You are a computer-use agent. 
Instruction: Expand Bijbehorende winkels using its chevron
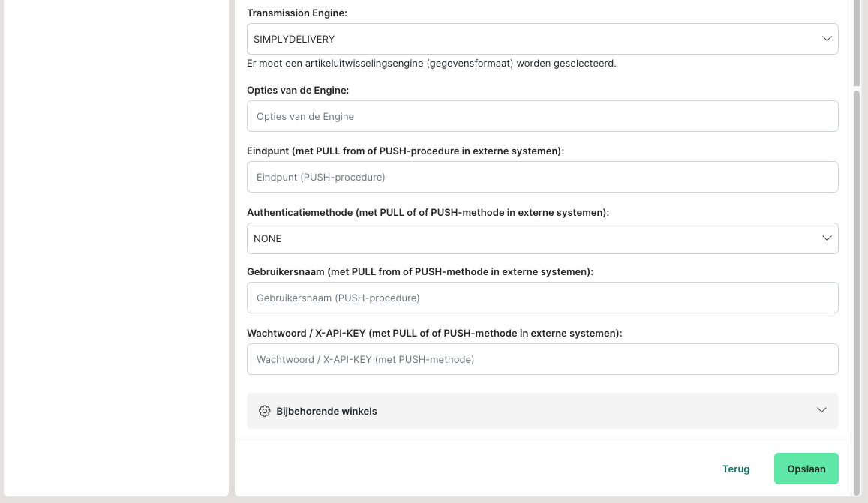point(821,410)
